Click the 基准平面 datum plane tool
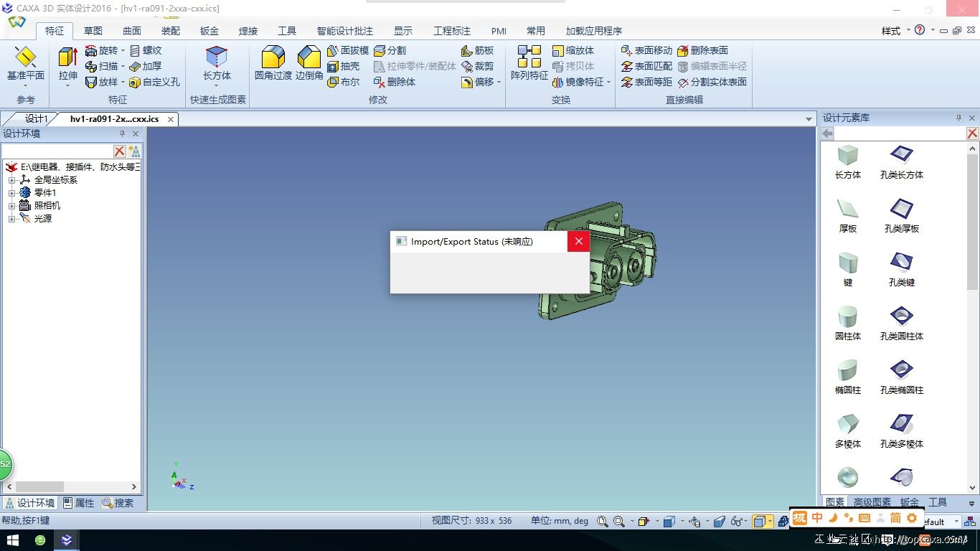Image resolution: width=980 pixels, height=551 pixels. click(25, 65)
